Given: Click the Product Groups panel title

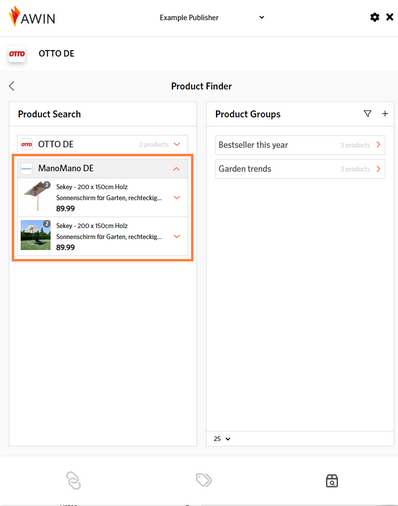Looking at the screenshot, I should pos(248,114).
